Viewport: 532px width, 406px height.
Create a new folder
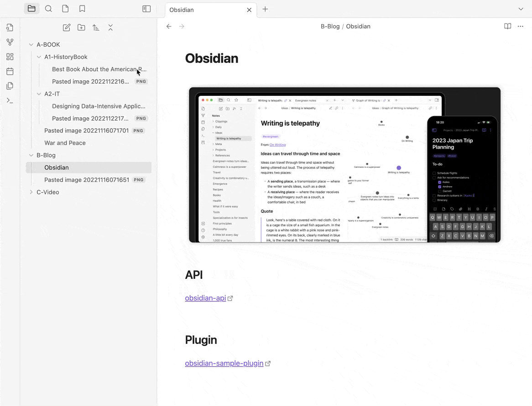pyautogui.click(x=81, y=28)
